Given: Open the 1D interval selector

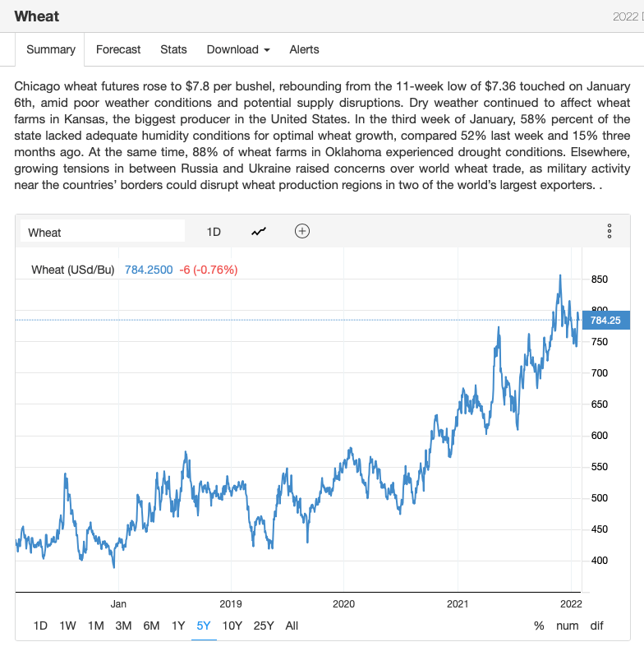Looking at the screenshot, I should click(x=214, y=232).
